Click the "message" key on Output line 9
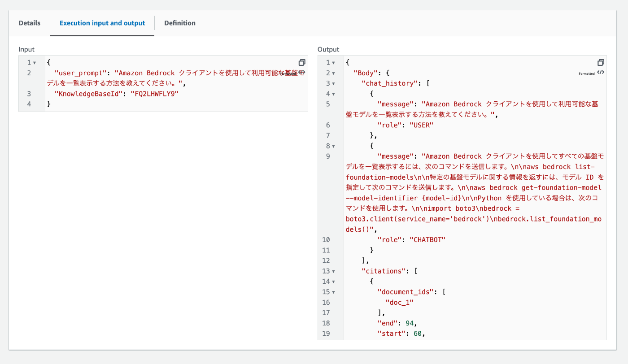This screenshot has width=628, height=364. click(x=395, y=156)
